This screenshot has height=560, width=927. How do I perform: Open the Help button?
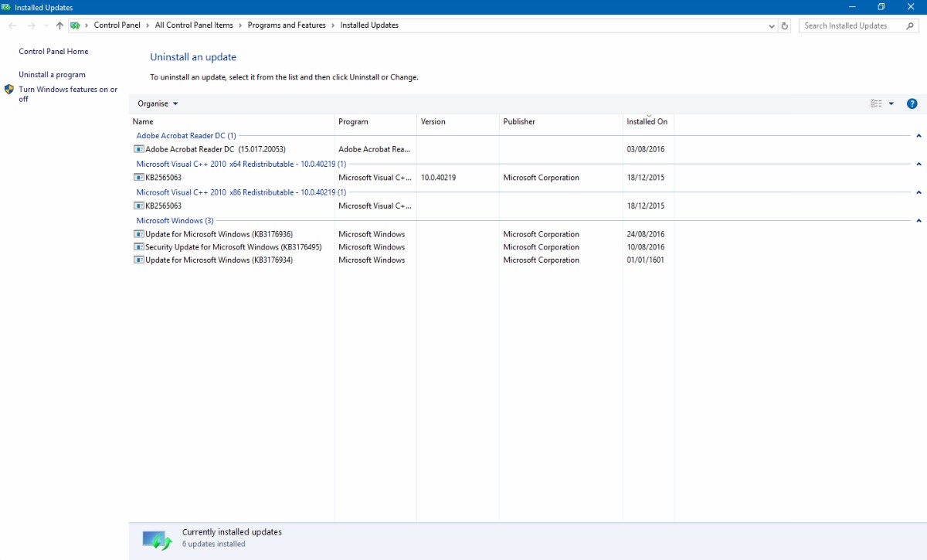(912, 104)
